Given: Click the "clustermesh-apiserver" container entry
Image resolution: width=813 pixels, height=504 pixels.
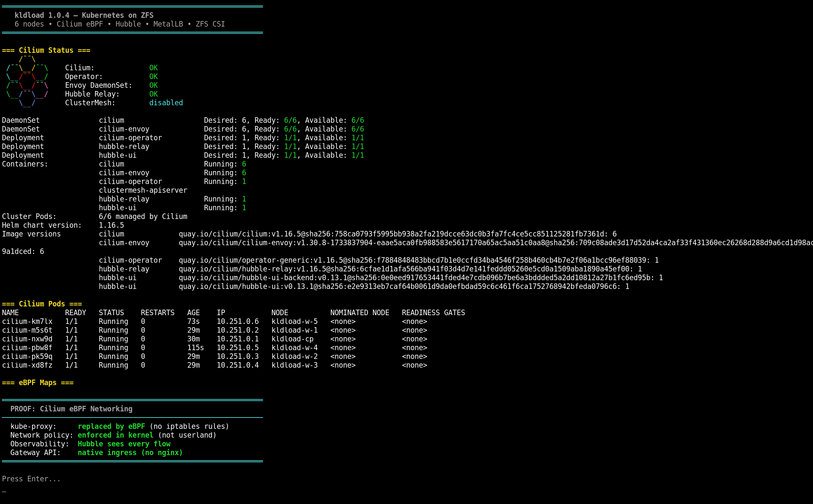Looking at the screenshot, I should (x=143, y=190).
